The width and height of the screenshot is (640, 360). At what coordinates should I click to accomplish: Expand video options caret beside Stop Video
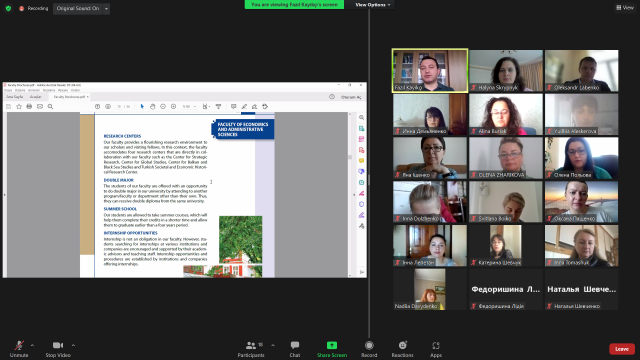pyautogui.click(x=73, y=345)
